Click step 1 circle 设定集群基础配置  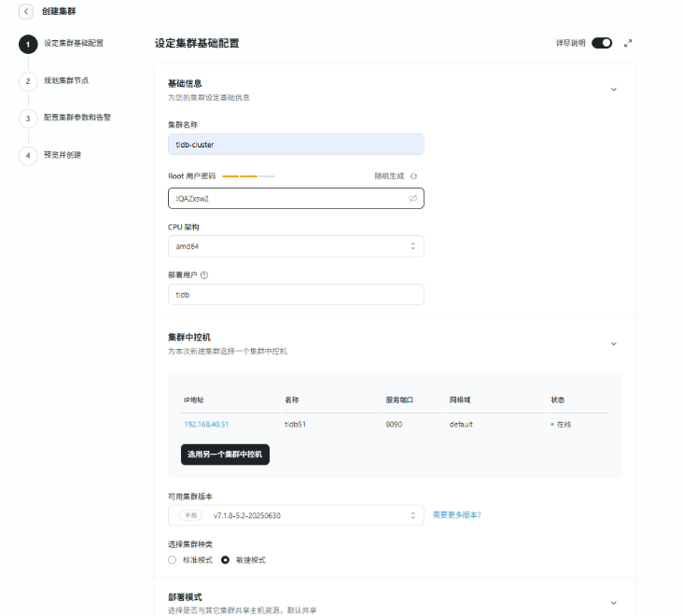tap(28, 43)
